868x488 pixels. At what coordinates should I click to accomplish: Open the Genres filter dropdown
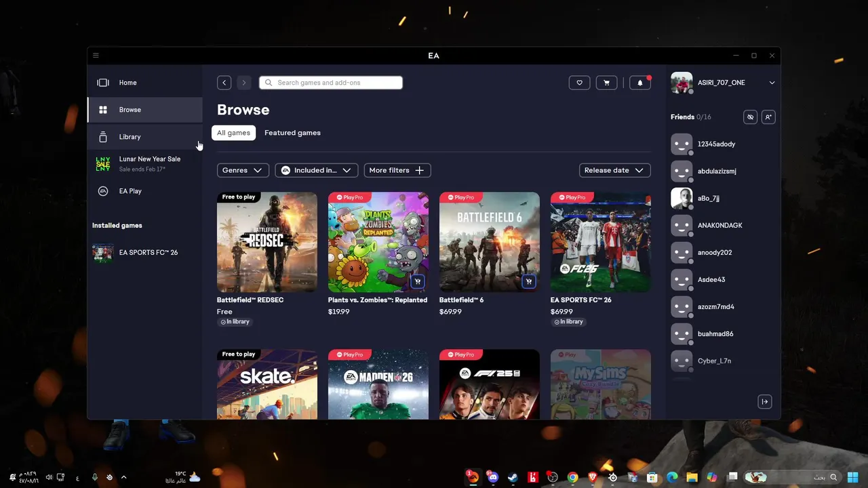point(243,170)
